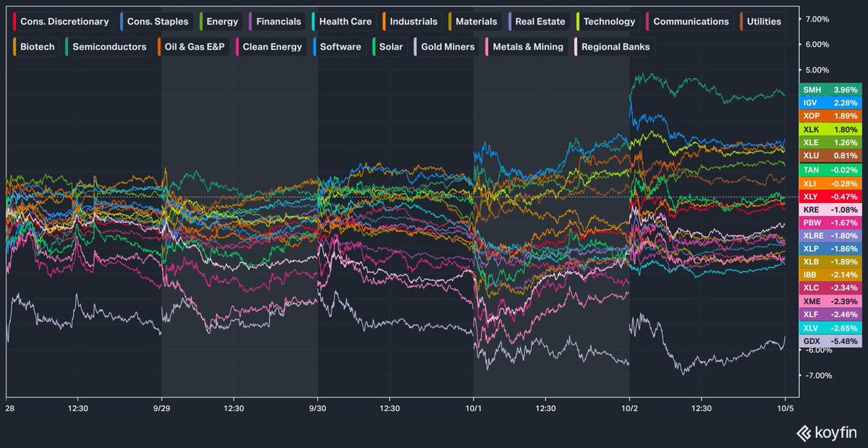This screenshot has width=868, height=448.
Task: Click the XLV -2.65% label
Action: tap(830, 328)
